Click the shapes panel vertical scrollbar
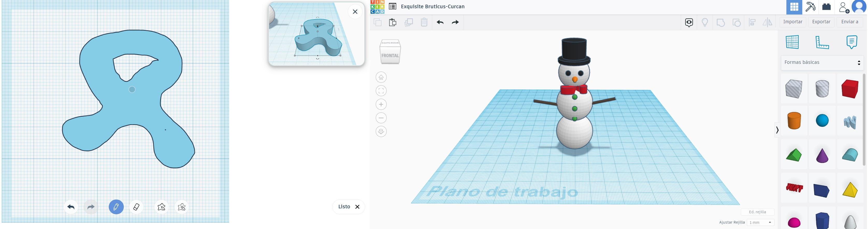Image resolution: width=868 pixels, height=229 pixels. coord(864,119)
